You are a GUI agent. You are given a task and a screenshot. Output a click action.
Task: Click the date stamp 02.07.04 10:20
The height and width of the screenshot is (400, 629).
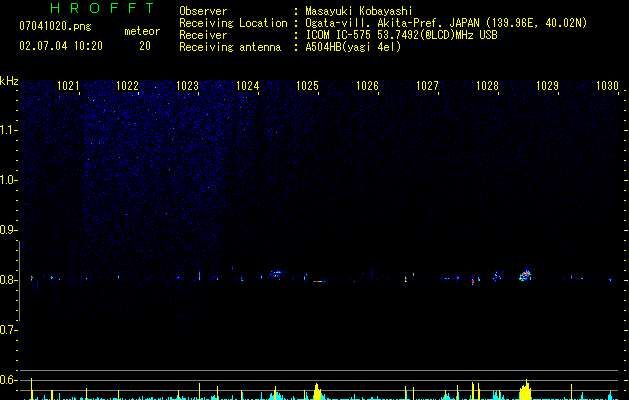tap(61, 46)
